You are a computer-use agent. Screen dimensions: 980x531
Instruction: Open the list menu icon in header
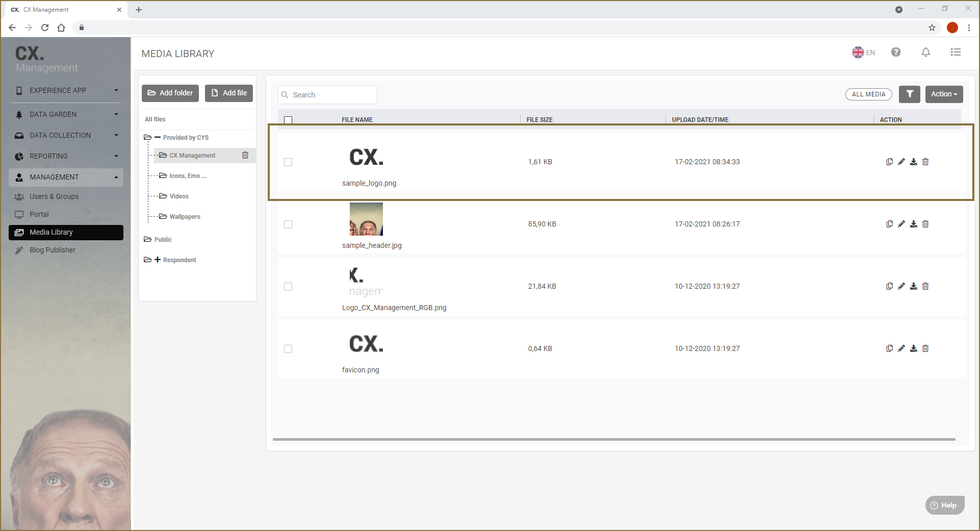click(956, 52)
